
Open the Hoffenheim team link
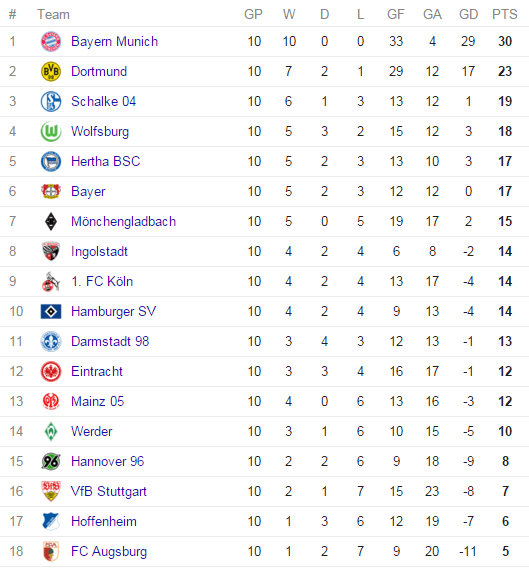point(104,521)
